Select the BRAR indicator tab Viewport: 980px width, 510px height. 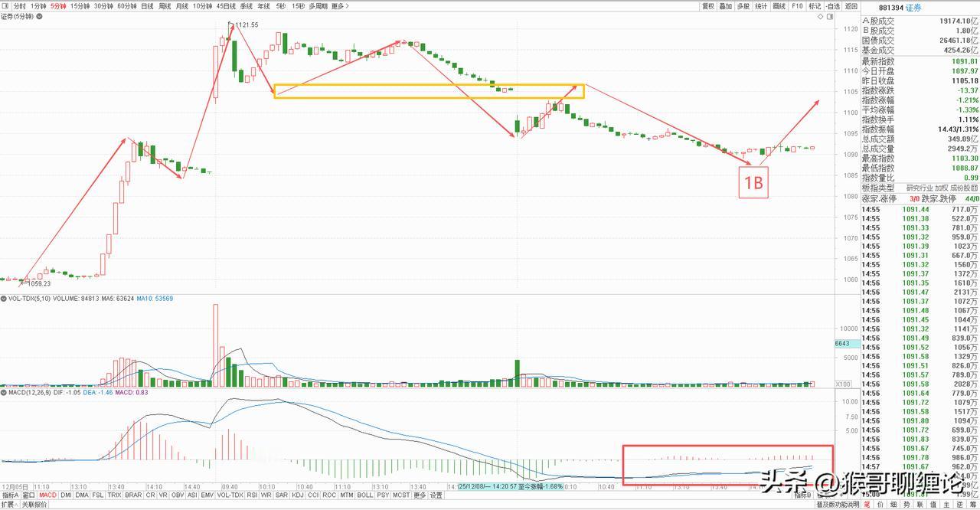pos(133,495)
